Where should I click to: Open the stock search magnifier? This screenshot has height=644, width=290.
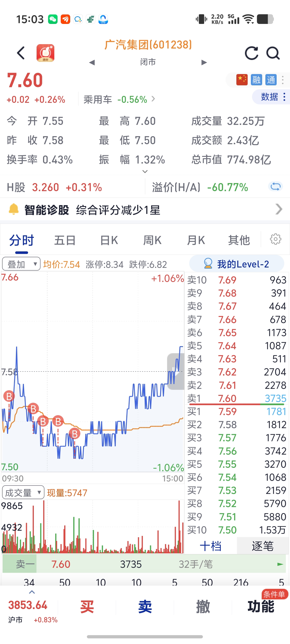pos(273,53)
